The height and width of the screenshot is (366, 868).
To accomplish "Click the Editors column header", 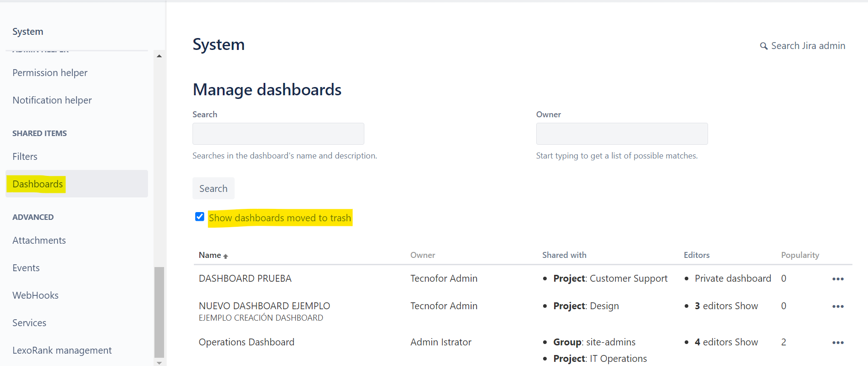I will coord(697,255).
